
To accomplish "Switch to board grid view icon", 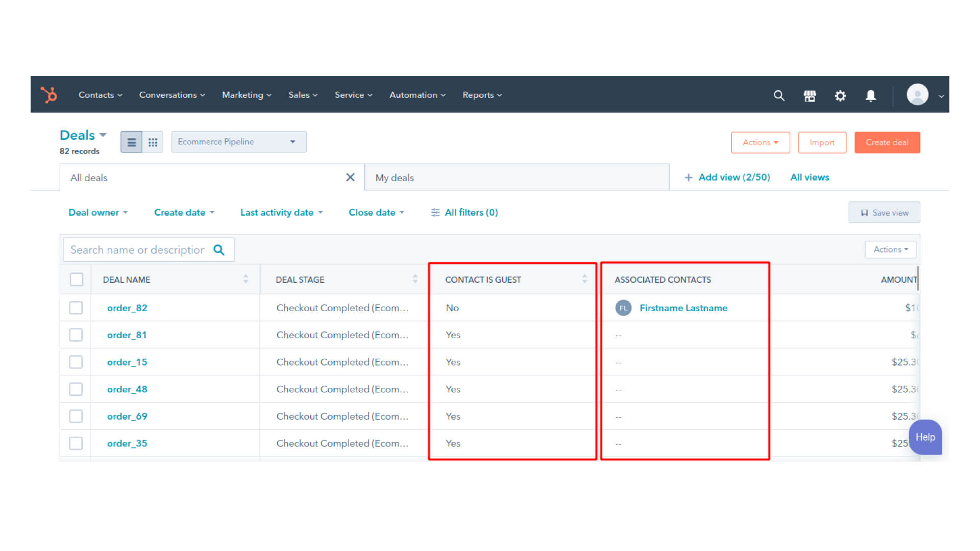I will 153,142.
